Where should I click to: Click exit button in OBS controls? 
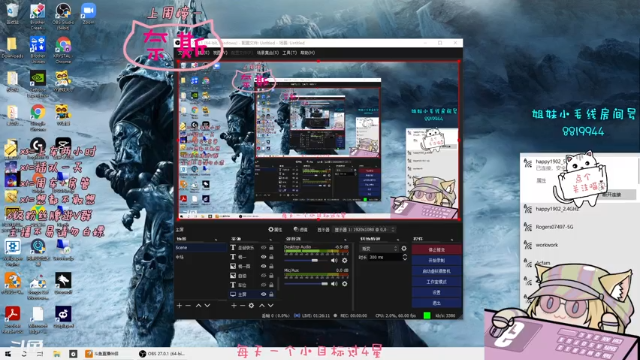click(x=436, y=303)
